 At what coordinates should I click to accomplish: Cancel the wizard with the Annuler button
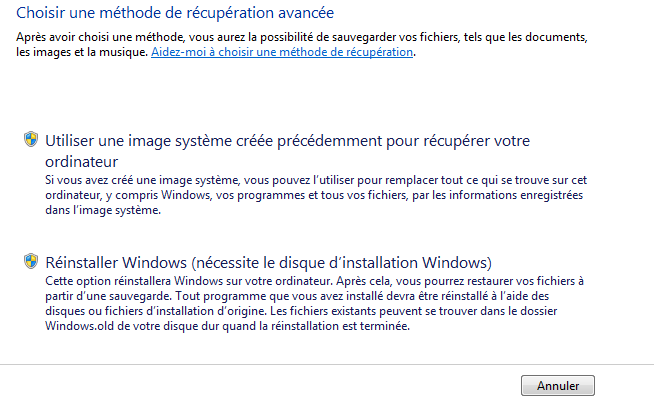click(558, 386)
